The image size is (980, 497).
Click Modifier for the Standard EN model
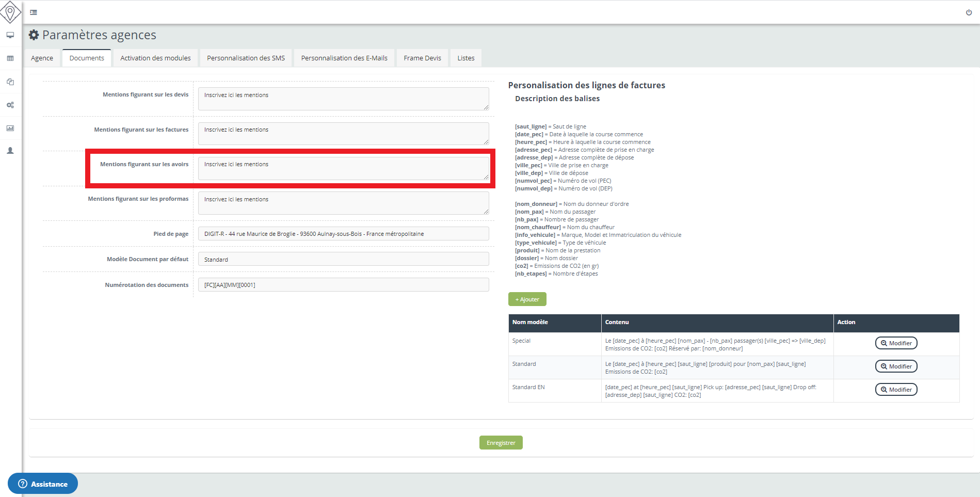coord(896,390)
